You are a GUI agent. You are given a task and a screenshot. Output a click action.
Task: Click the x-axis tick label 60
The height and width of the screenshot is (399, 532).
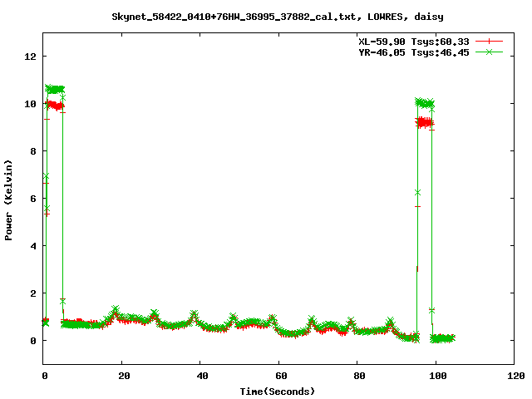pos(281,376)
